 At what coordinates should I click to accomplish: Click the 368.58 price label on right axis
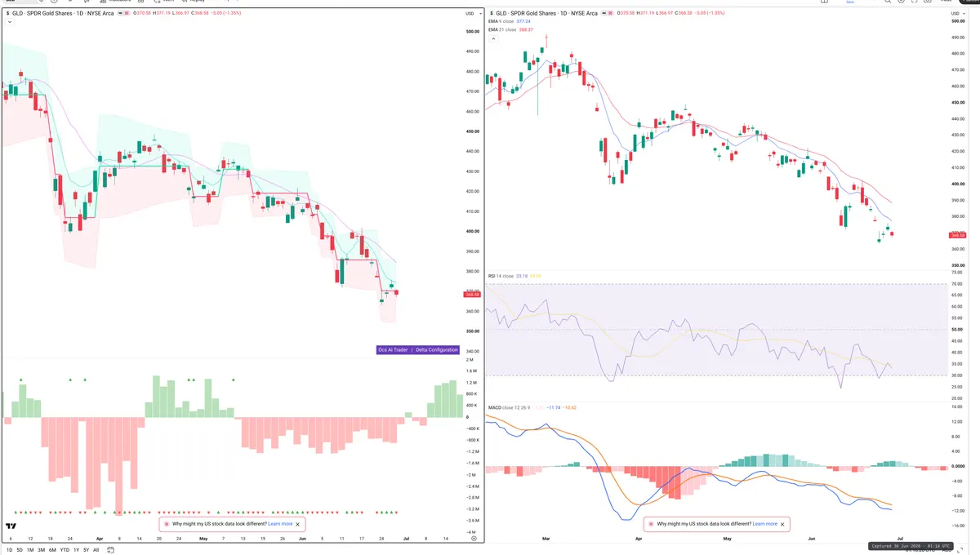958,235
